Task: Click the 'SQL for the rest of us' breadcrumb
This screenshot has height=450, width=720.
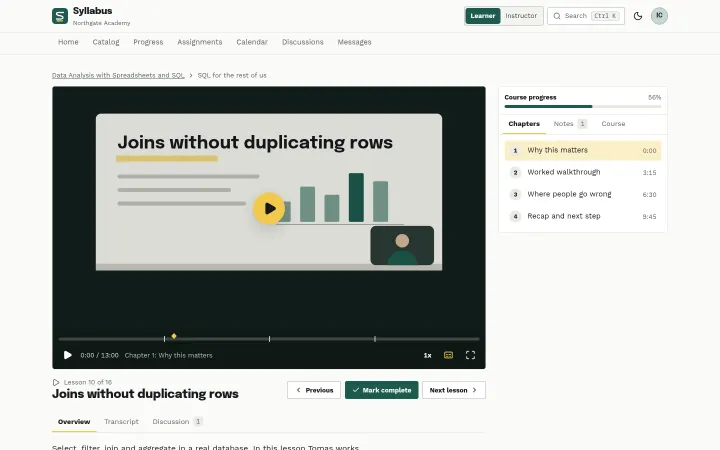Action: [232, 75]
